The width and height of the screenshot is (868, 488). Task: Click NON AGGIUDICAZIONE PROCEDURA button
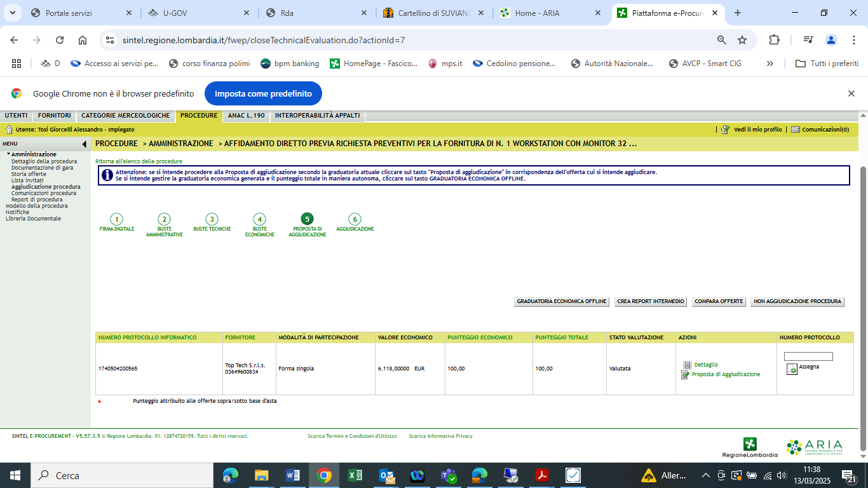pyautogui.click(x=797, y=302)
